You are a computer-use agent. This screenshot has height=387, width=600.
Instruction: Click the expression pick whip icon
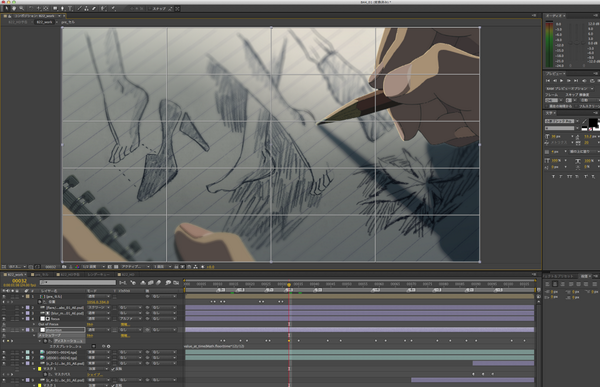pos(103,346)
